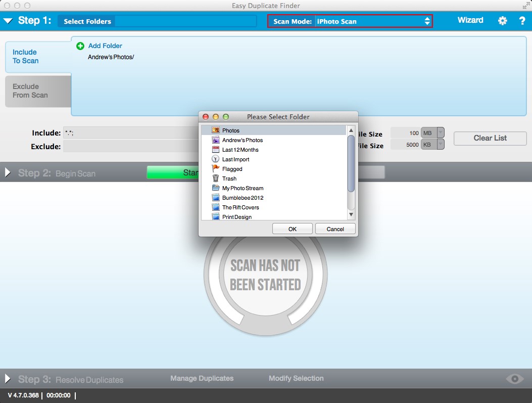
Task: Open the KB unit dropdown for min file size
Action: (x=439, y=144)
